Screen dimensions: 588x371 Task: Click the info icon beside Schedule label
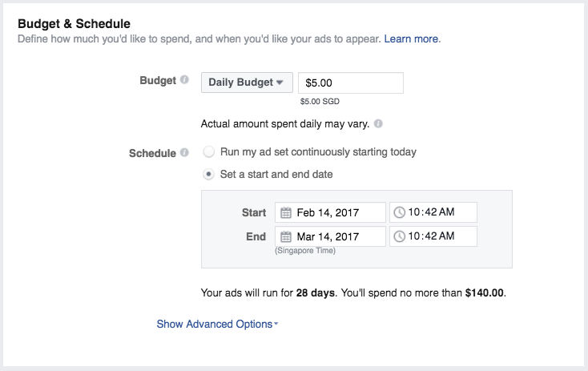(x=184, y=152)
